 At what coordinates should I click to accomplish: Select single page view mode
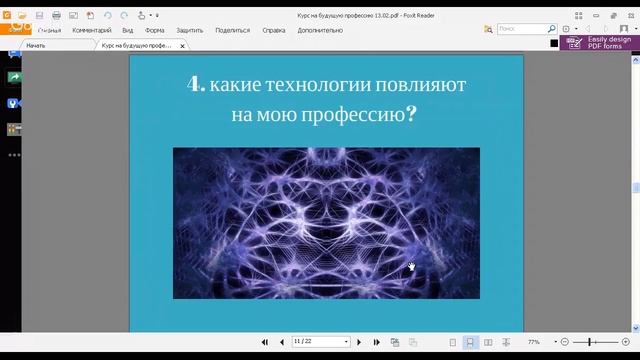tap(453, 342)
